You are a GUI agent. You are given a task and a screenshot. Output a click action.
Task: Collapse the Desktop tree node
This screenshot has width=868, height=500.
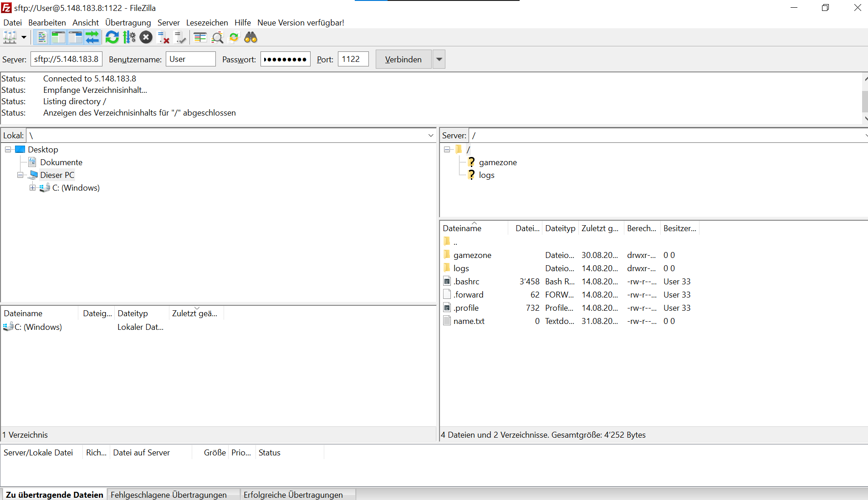point(8,149)
